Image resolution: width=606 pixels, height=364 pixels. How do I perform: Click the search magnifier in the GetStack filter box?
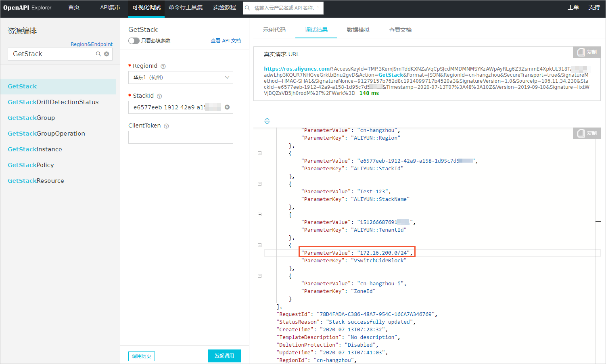click(98, 54)
